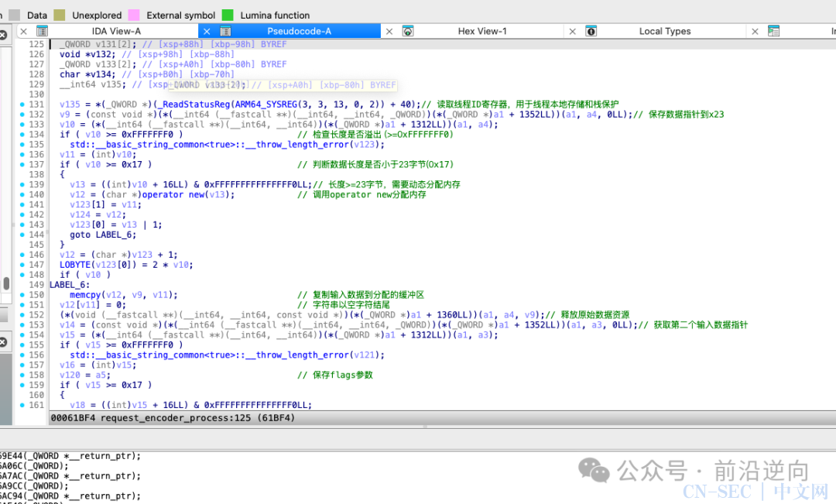This screenshot has height=504, width=836.
Task: Click the Hex View-1 tab icon
Action: pos(408,31)
